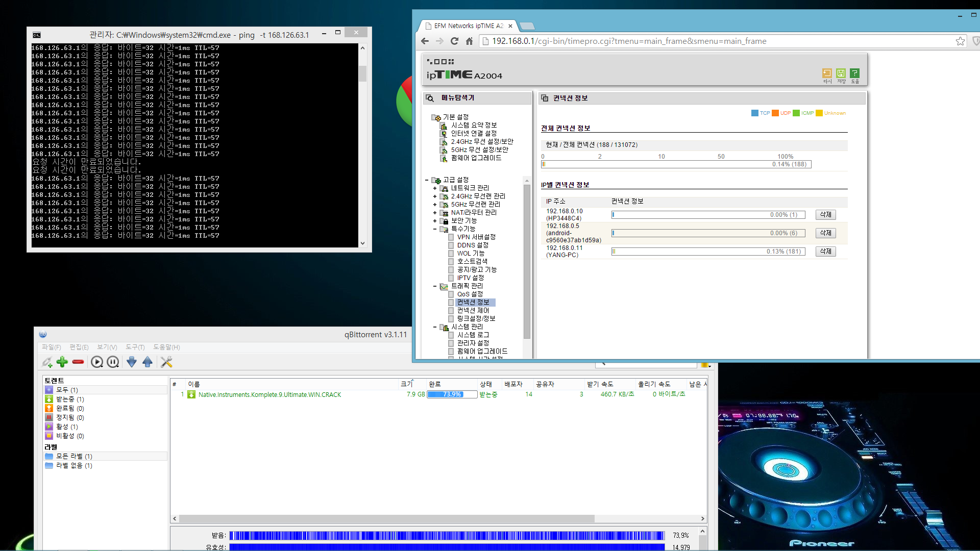Move torrent up in queue arrow

click(148, 362)
